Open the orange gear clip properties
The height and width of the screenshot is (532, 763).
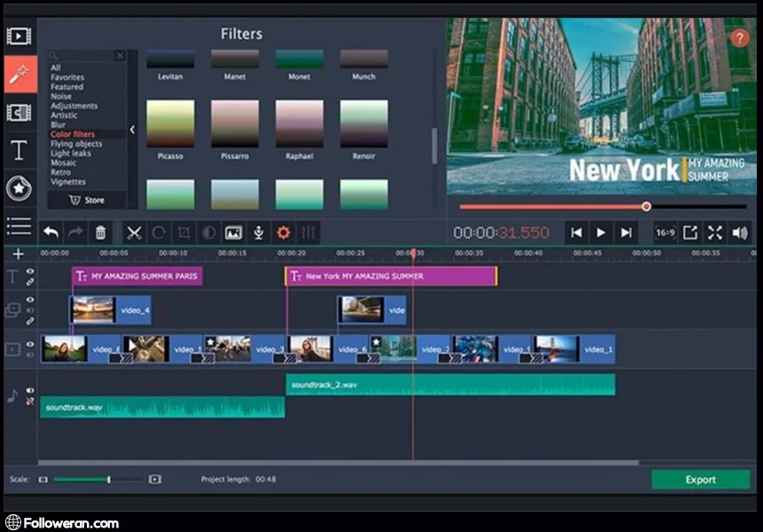pyautogui.click(x=284, y=232)
